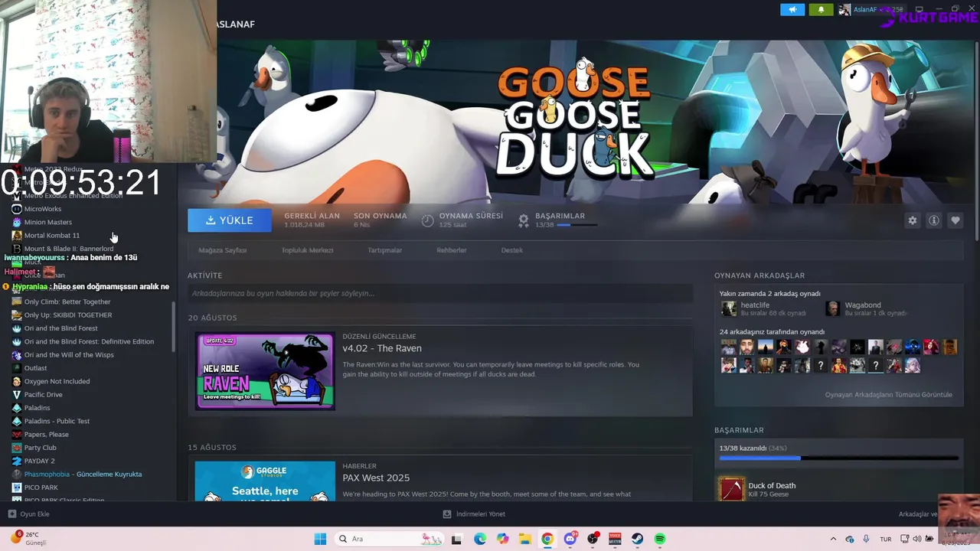Open the Rehberler tab

tap(452, 250)
